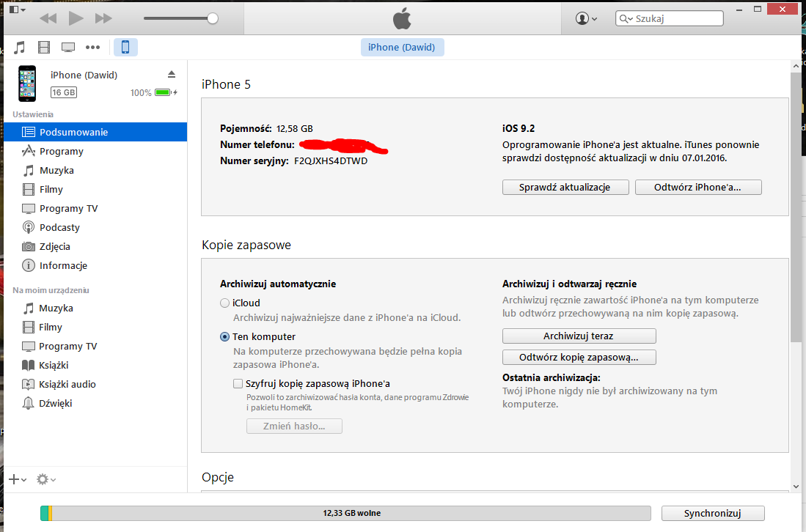Open the more libraries ellipsis menu
Screen dimensions: 806x532
click(x=92, y=47)
